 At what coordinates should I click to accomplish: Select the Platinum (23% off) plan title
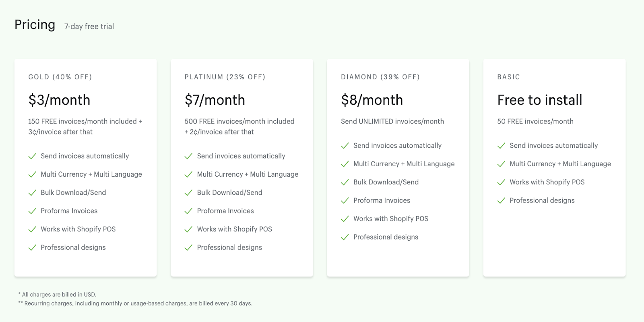click(225, 77)
